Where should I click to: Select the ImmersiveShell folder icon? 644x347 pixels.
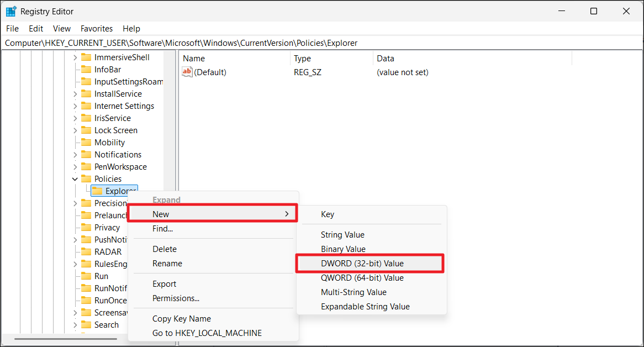pyautogui.click(x=86, y=57)
